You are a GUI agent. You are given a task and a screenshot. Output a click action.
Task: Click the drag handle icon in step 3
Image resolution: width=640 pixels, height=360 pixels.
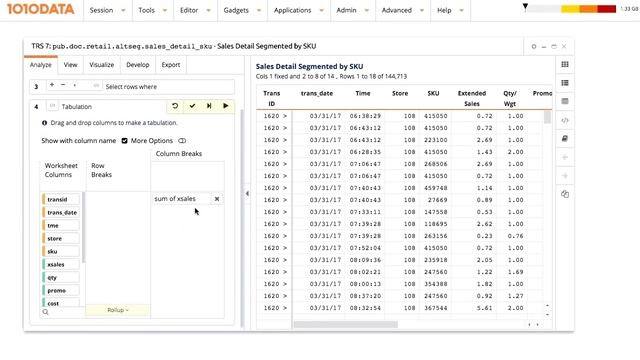[x=96, y=85]
